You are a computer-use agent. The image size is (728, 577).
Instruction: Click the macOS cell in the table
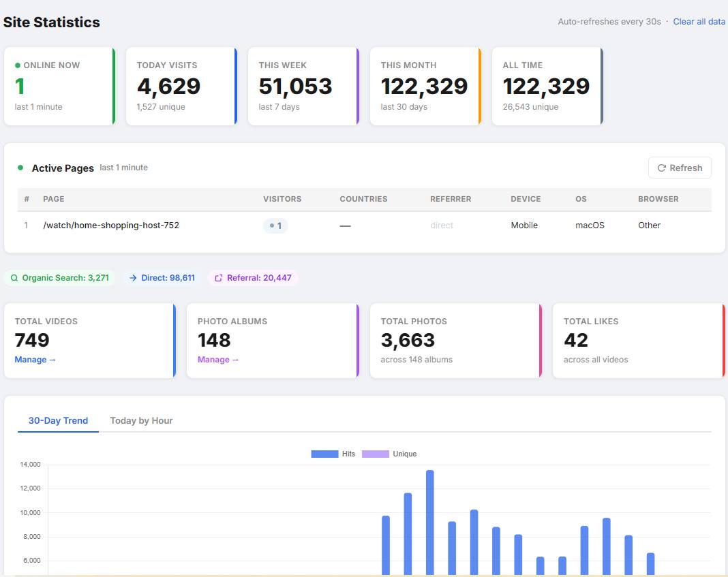590,225
